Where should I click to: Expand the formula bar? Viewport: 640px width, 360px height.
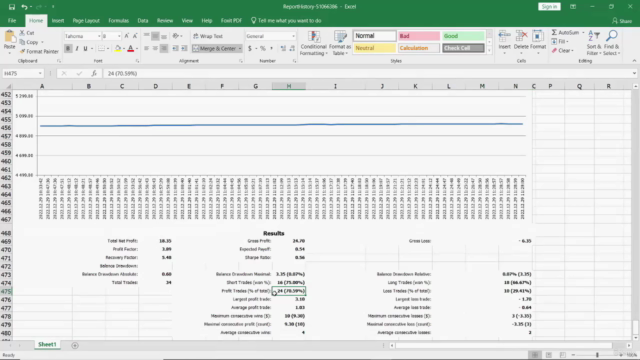pyautogui.click(x=634, y=73)
